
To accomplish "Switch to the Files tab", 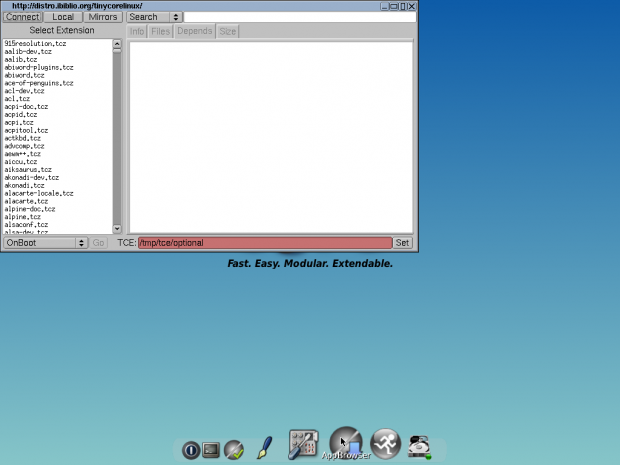I will click(161, 31).
